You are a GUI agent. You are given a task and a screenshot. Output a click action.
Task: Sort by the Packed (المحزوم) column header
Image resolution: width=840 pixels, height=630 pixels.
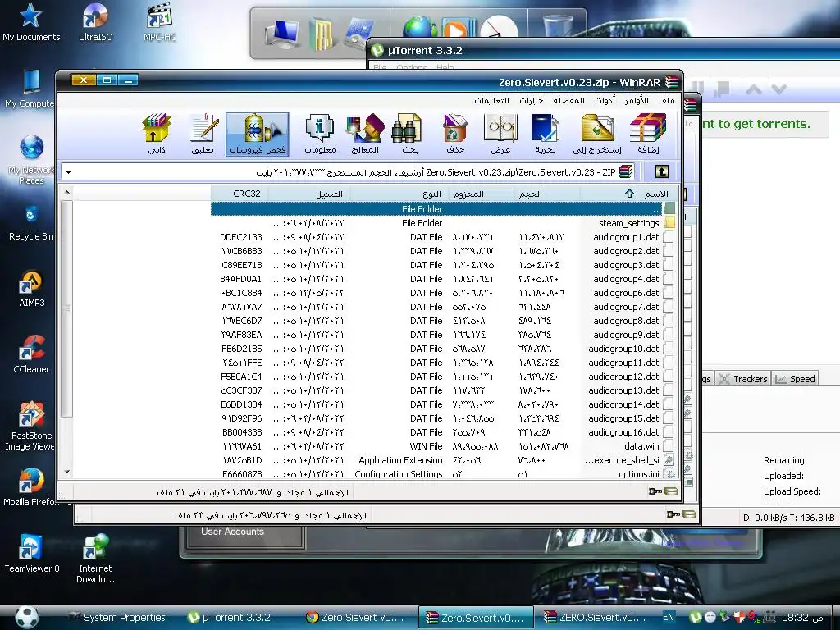tap(481, 194)
